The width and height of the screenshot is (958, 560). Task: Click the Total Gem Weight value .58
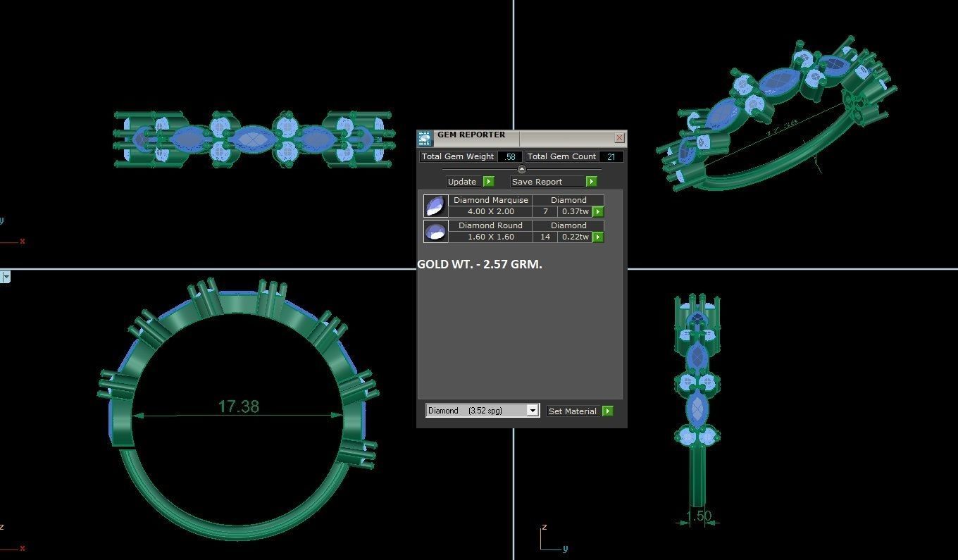click(x=510, y=156)
